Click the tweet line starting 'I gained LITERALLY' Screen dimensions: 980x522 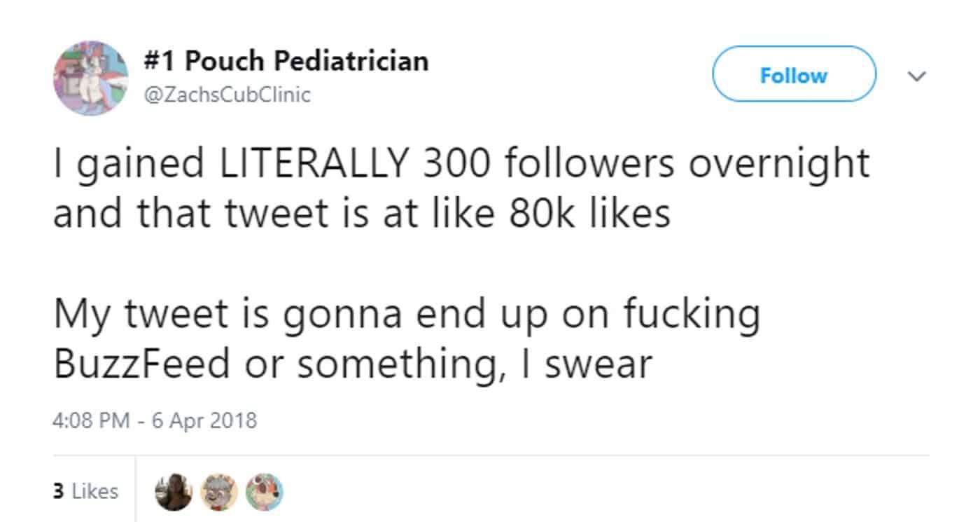[x=461, y=164]
